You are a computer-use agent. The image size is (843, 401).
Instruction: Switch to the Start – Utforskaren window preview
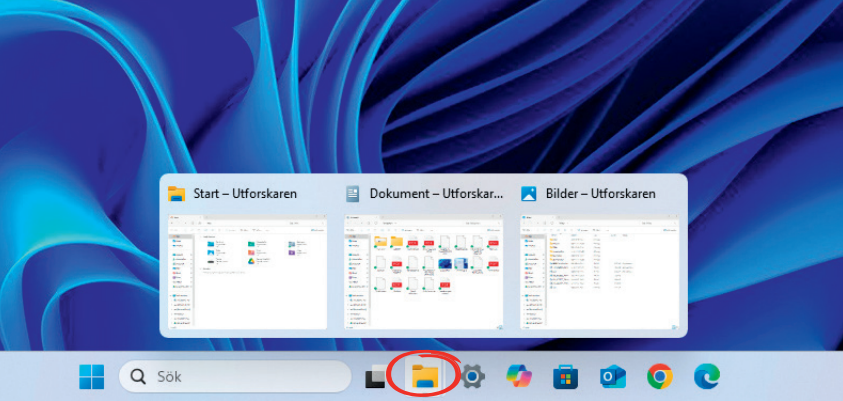click(x=247, y=270)
